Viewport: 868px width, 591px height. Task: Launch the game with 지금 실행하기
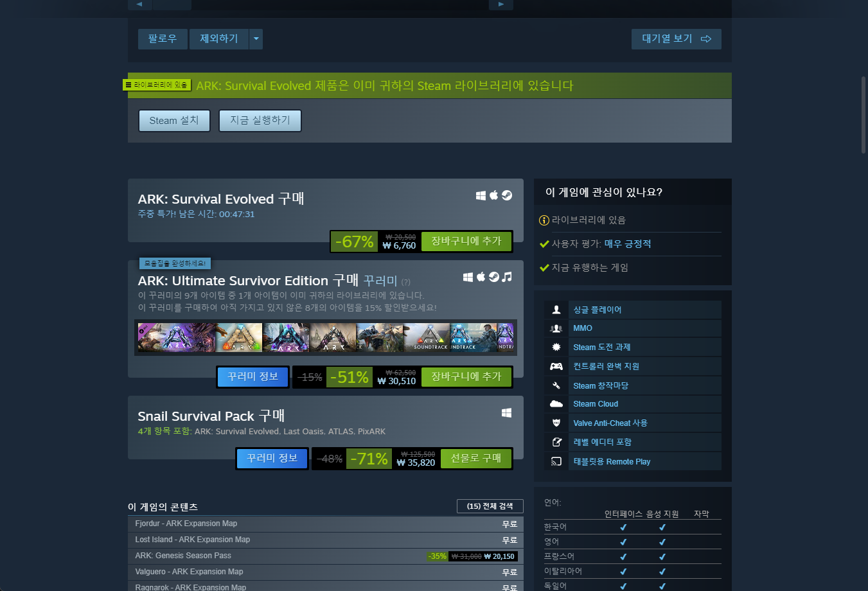(x=260, y=120)
